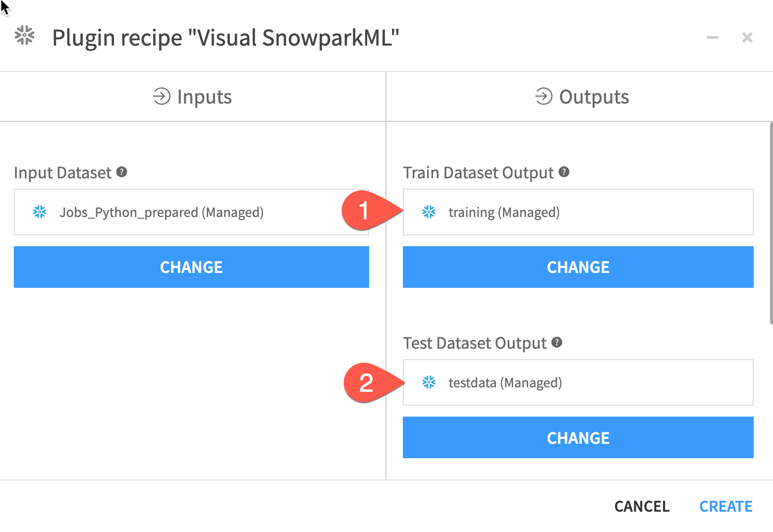773x532 pixels.
Task: Change the Input Dataset selection
Action: pos(191,267)
